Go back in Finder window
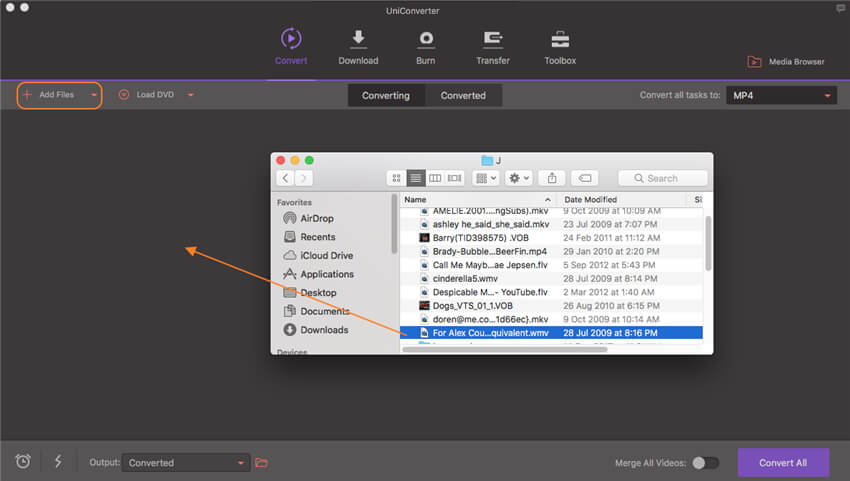850x481 pixels. (285, 178)
